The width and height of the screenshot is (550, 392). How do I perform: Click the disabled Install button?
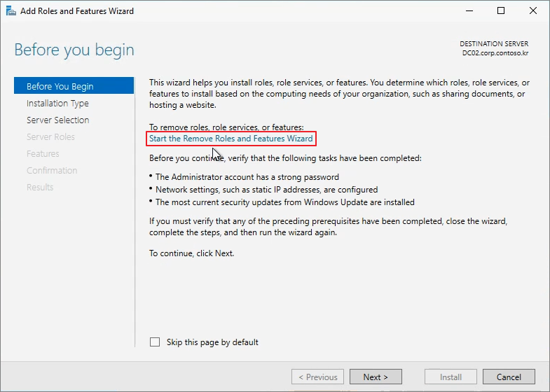pyautogui.click(x=451, y=377)
